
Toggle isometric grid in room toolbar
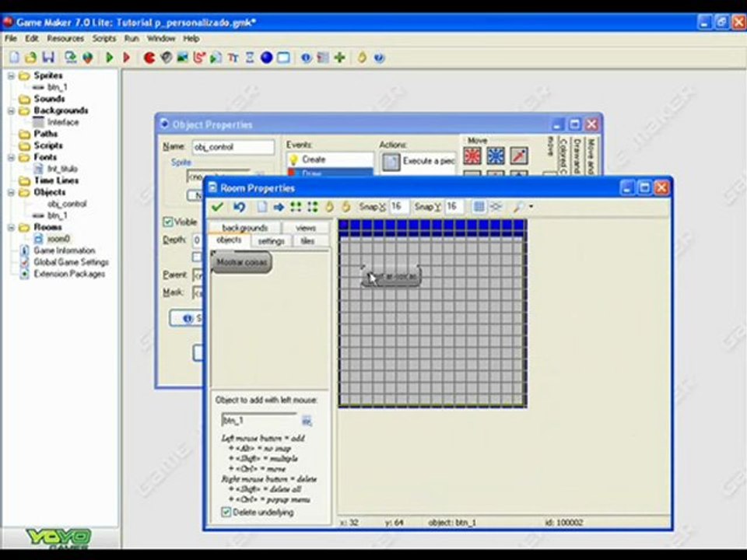(x=496, y=207)
